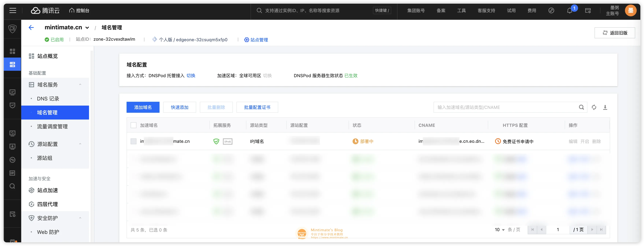Click the Tencent Cloud logo
Viewport: 644px width, 246px height.
pos(45,10)
